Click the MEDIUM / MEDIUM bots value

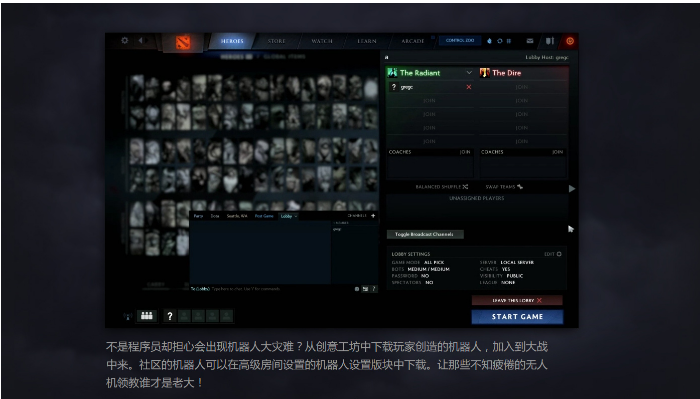[429, 269]
